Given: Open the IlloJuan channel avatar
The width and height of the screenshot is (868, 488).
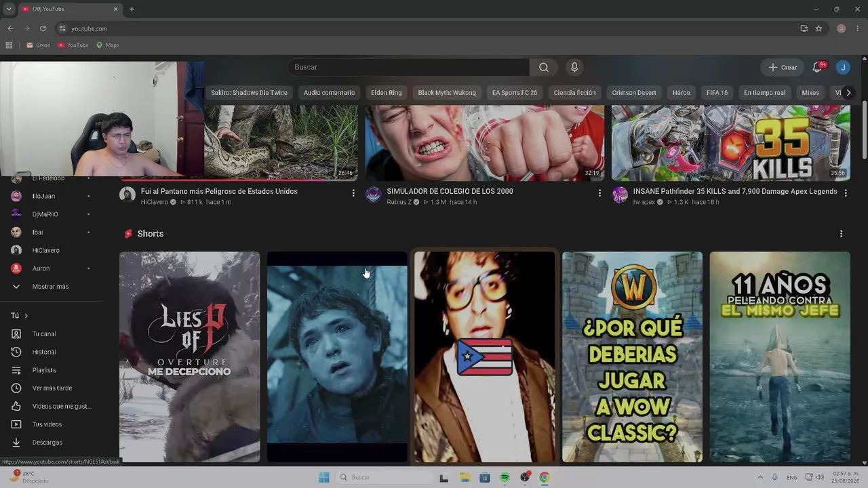Looking at the screenshot, I should coord(16,196).
